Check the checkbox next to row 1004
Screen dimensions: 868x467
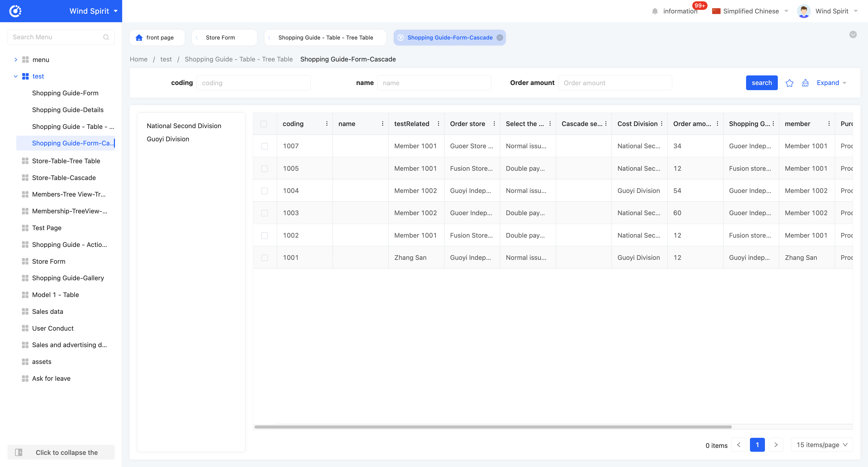265,190
